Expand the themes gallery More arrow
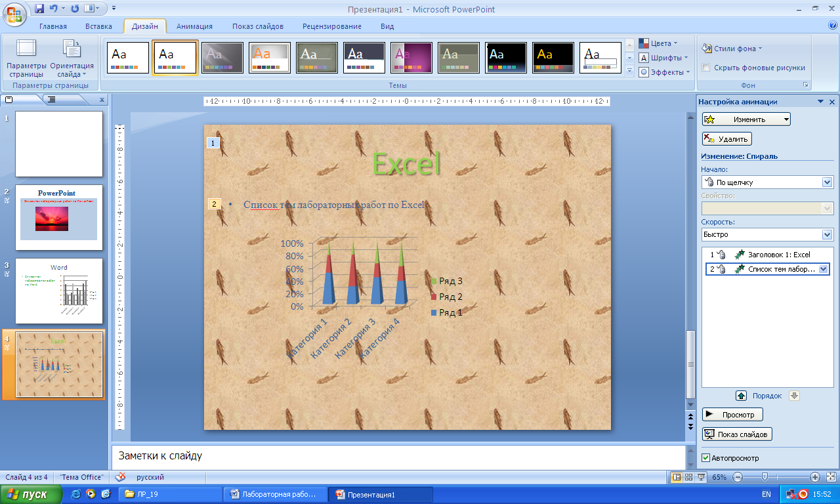 point(629,72)
